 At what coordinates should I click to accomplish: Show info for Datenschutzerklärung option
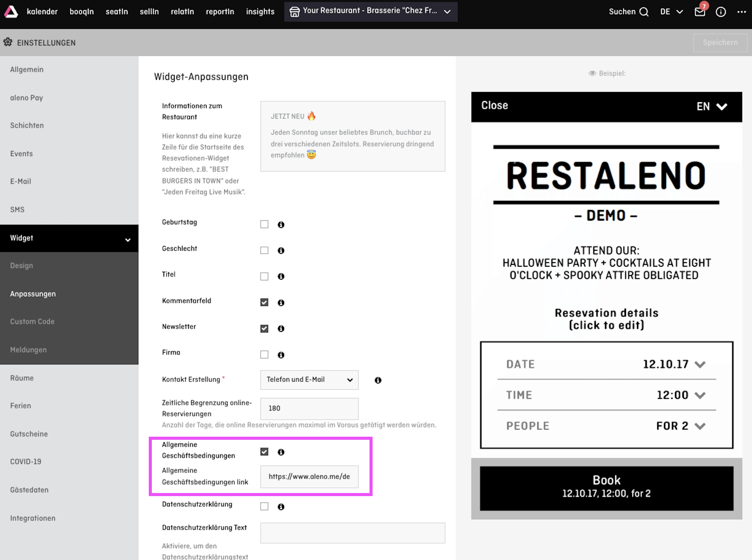(281, 507)
